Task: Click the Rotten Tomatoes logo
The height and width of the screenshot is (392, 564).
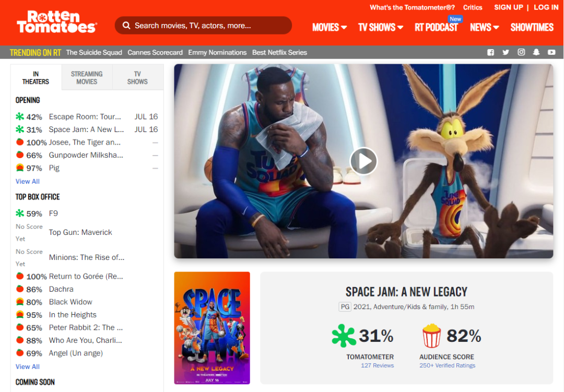Action: coord(57,22)
